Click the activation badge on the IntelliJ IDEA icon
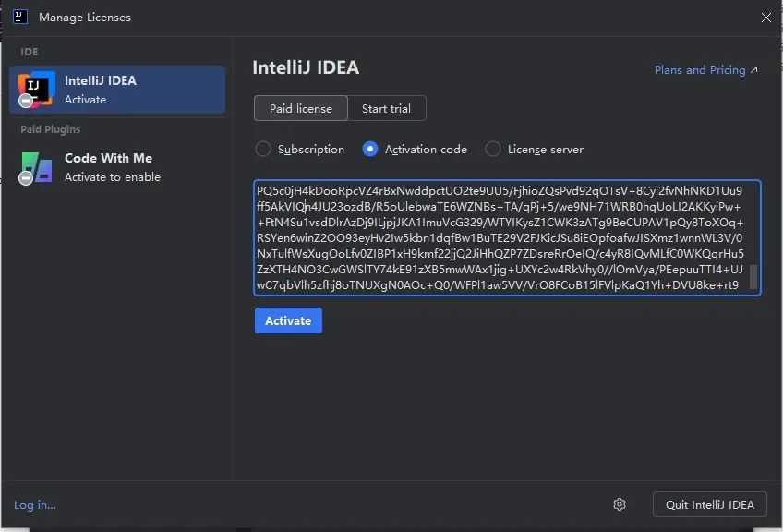 click(25, 100)
